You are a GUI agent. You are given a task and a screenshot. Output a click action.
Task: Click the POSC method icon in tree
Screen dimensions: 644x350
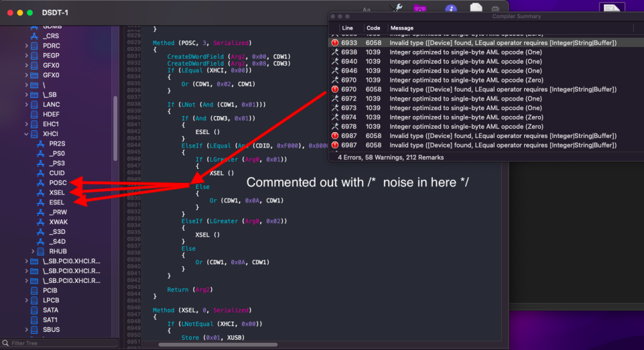pos(41,183)
